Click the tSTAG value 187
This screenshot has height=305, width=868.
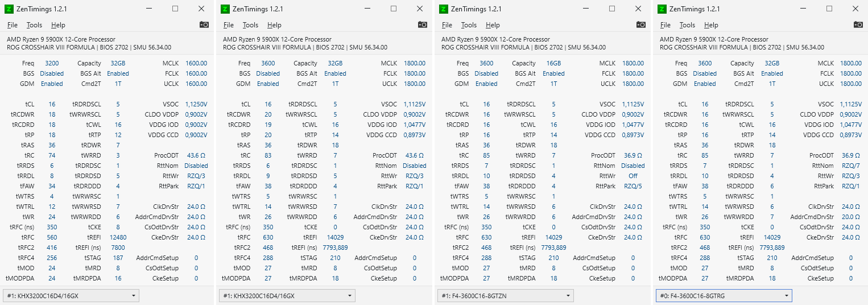click(x=118, y=258)
